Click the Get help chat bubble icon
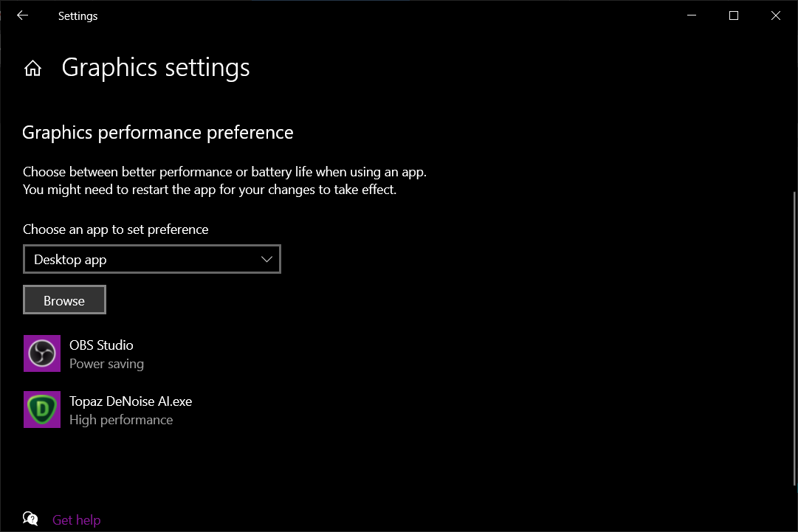 click(30, 519)
